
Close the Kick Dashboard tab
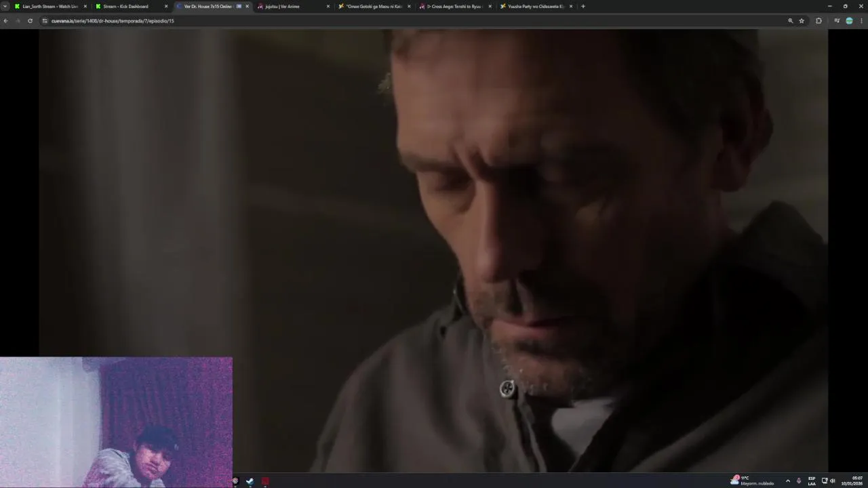166,6
